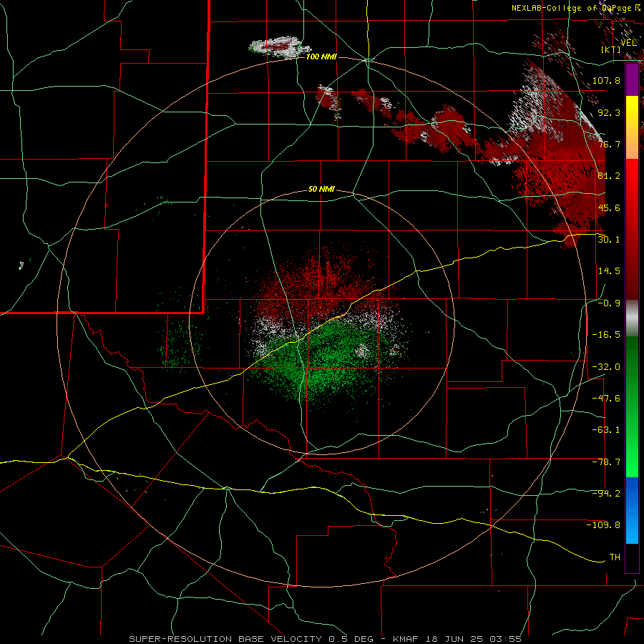This screenshot has width=644, height=644.
Task: Pick the blue segment of the color bar
Action: pyautogui.click(x=632, y=510)
